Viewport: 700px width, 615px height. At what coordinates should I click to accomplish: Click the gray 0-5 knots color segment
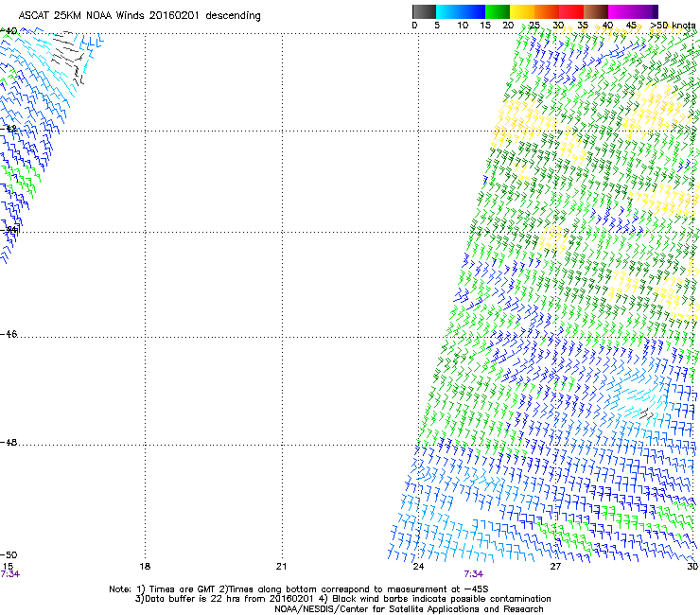pos(424,11)
